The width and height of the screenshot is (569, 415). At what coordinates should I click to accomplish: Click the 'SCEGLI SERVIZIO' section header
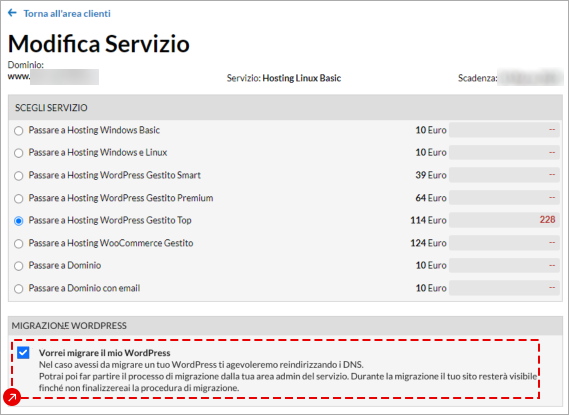pos(285,107)
